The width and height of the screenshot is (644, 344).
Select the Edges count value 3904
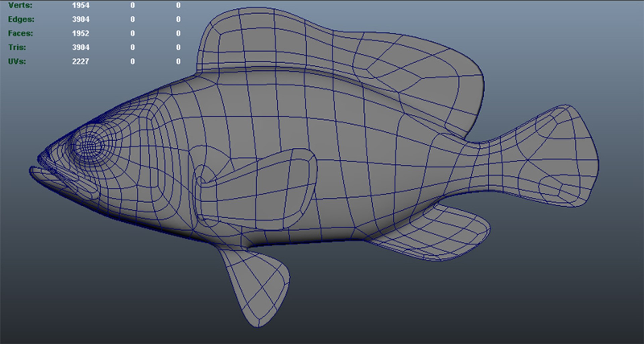click(81, 19)
